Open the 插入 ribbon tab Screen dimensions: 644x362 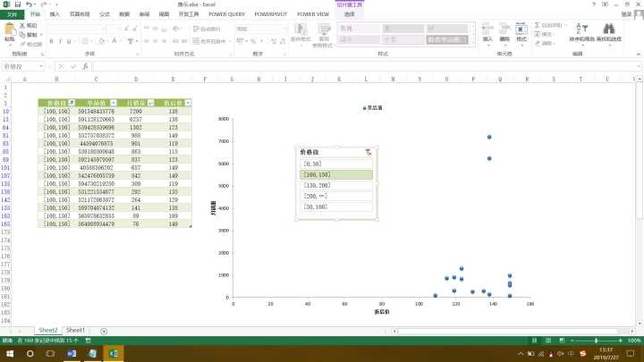click(x=55, y=14)
